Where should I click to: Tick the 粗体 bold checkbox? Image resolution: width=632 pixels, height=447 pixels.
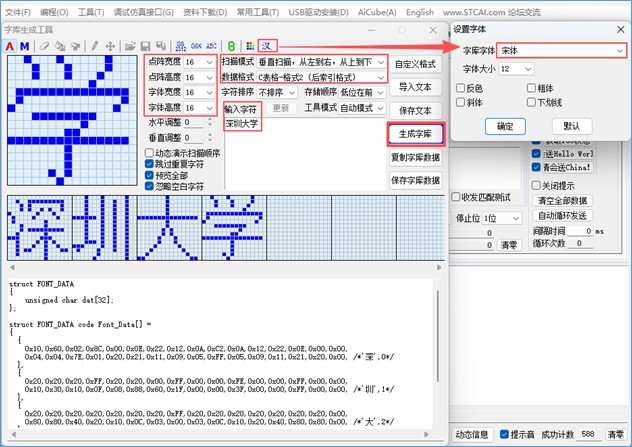pyautogui.click(x=530, y=88)
